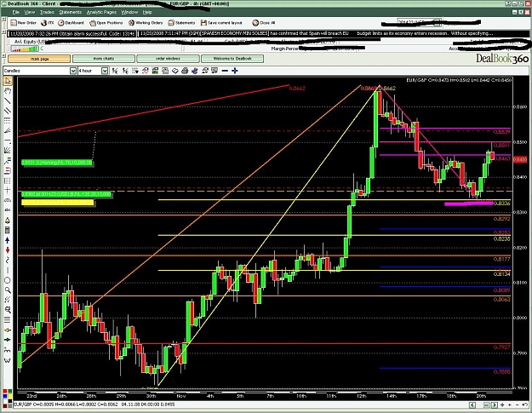Open the View menu
The height and width of the screenshot is (413, 532).
(x=30, y=12)
